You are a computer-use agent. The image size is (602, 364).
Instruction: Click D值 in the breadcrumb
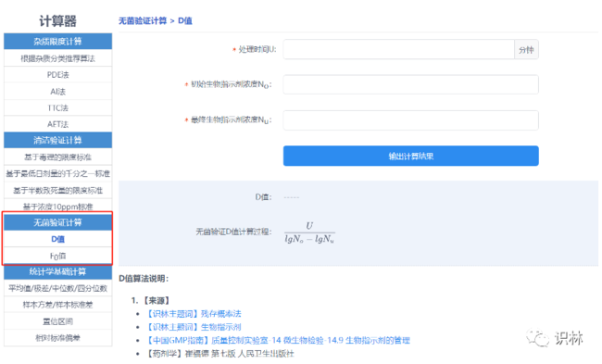pos(185,20)
